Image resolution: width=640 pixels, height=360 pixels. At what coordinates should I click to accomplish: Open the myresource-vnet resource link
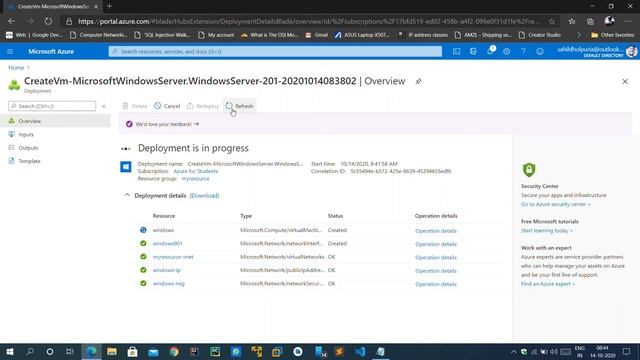pyautogui.click(x=173, y=257)
